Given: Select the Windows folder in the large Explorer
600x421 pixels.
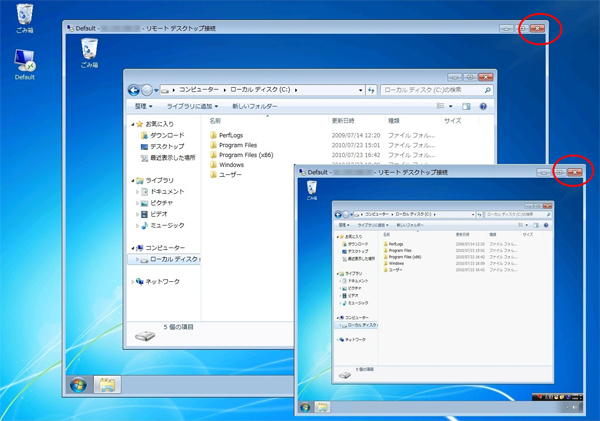Looking at the screenshot, I should (227, 165).
